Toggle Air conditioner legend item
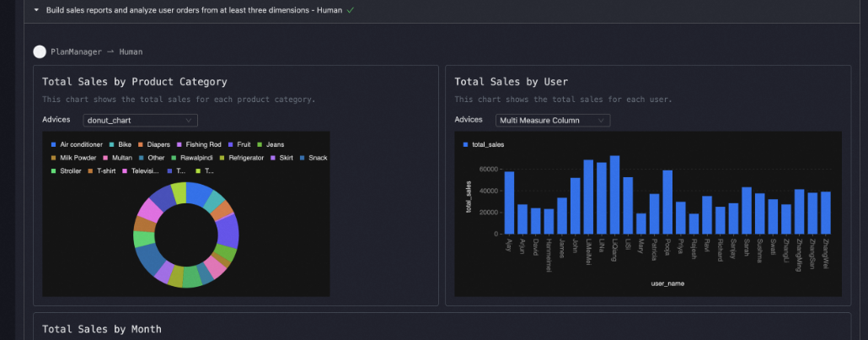This screenshot has width=868, height=340. click(76, 144)
